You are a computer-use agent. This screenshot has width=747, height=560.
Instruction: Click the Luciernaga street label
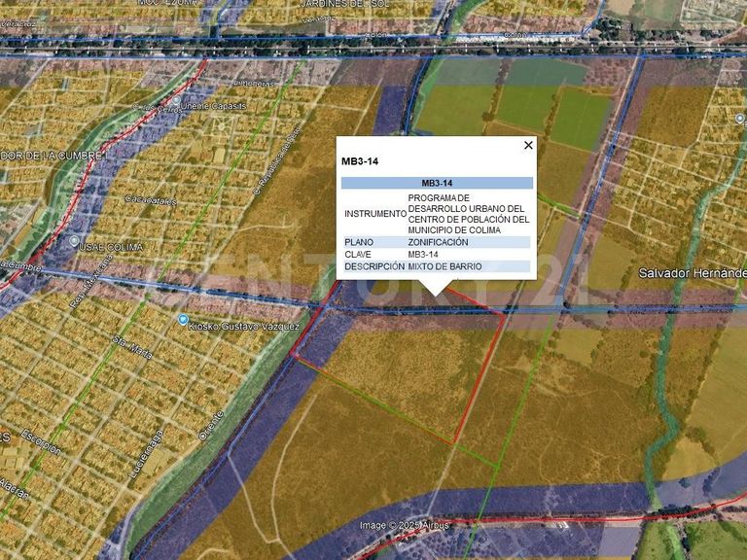coord(147,454)
